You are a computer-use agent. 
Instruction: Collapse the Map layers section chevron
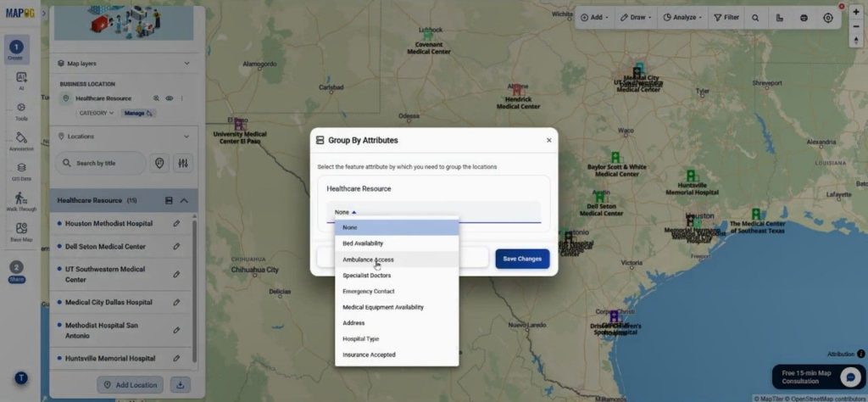click(x=186, y=64)
